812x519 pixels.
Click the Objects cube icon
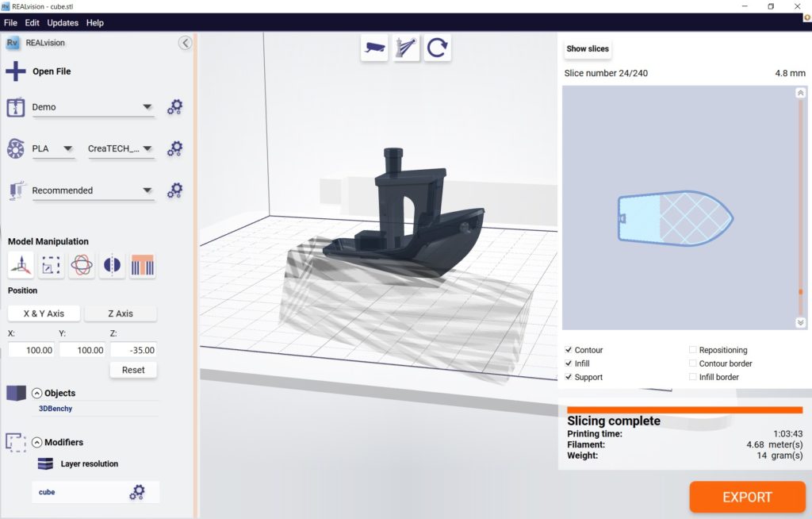[x=16, y=393]
